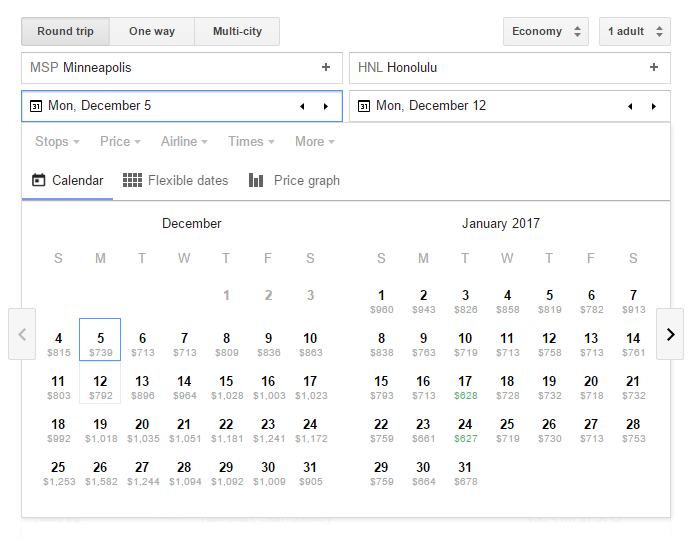Screen dimensions: 692x540
Task: Choose the Multi-city trip type
Action: [237, 31]
